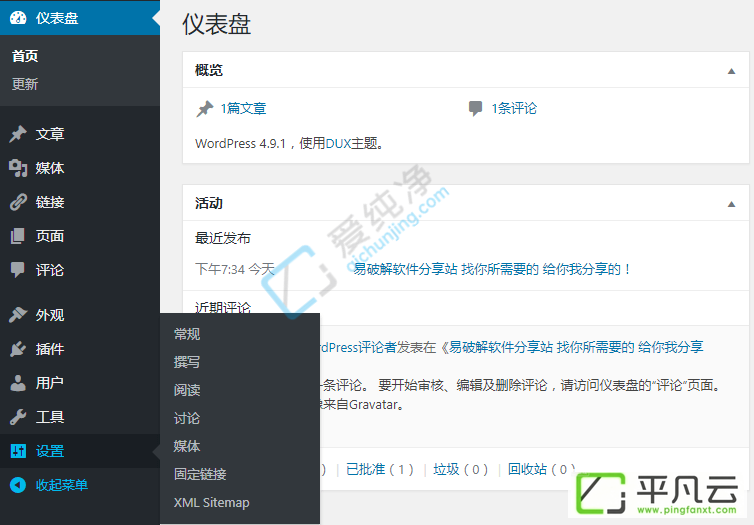Click the collapse arrow circle icon
754x525 pixels.
[18, 485]
